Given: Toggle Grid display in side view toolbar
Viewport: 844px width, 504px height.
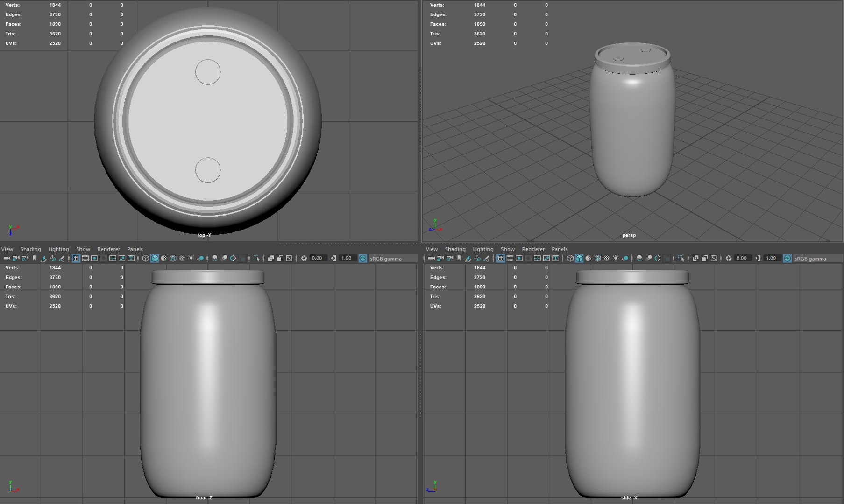Looking at the screenshot, I should coord(501,258).
